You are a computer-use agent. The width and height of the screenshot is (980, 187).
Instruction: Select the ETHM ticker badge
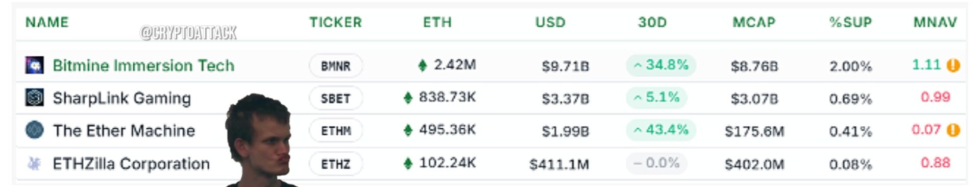[336, 131]
